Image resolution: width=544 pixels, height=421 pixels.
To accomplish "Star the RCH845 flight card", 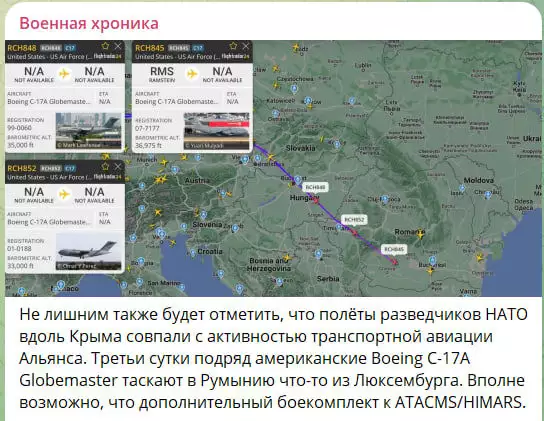I will [x=233, y=46].
